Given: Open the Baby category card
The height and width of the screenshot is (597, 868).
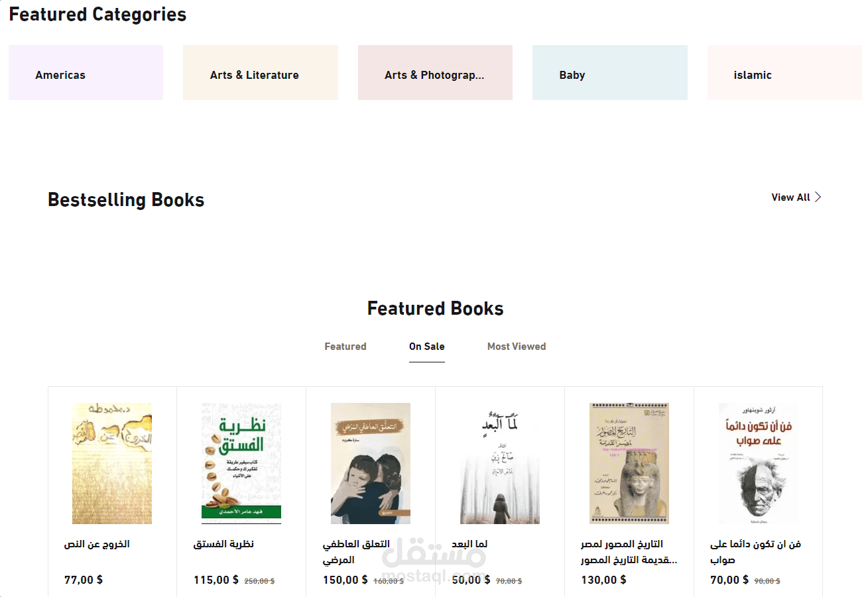Looking at the screenshot, I should click(609, 73).
